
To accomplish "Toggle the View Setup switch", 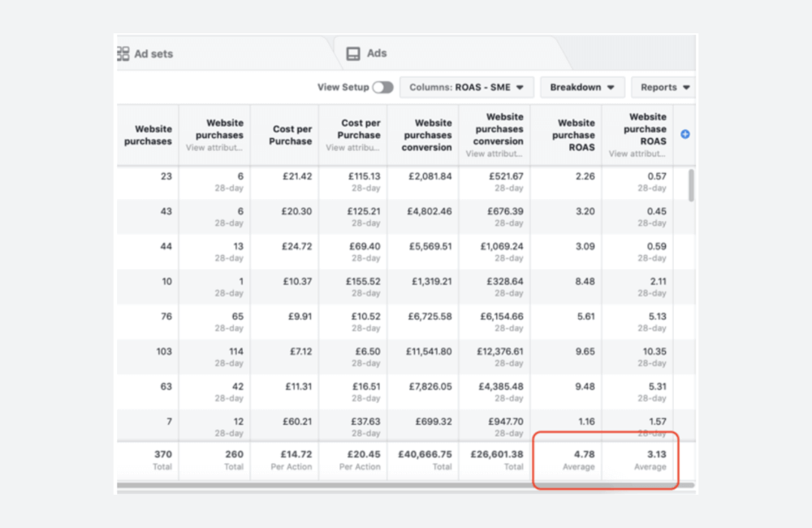I will [382, 87].
